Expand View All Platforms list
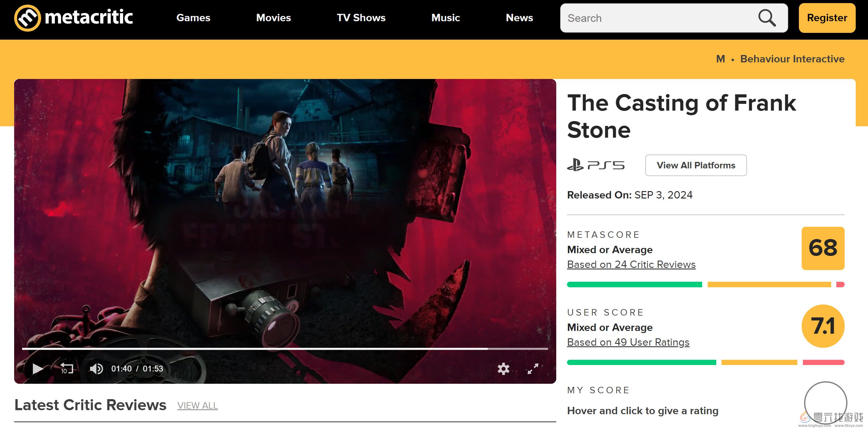 click(696, 165)
